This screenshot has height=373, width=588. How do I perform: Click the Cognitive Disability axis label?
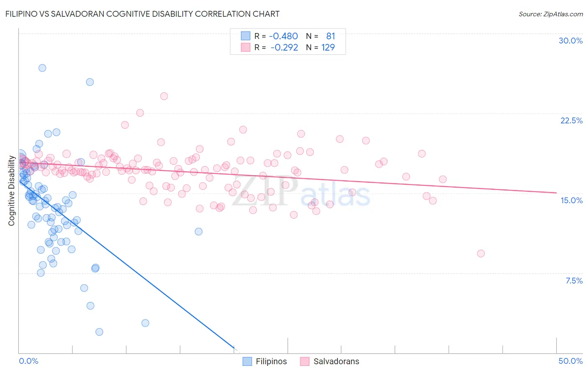click(x=11, y=191)
